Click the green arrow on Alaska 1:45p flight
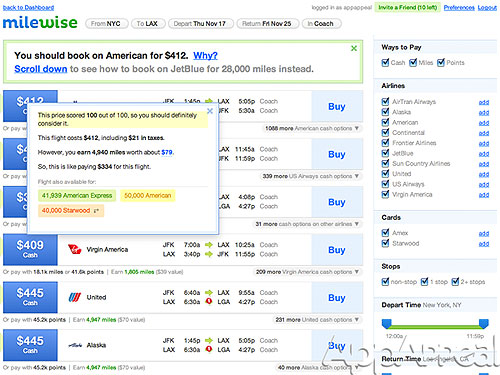500x375 pixels. point(209,340)
